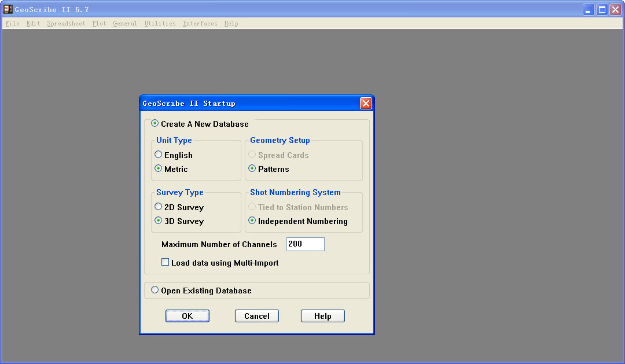
Task: Choose Metric unit type
Action: [158, 168]
